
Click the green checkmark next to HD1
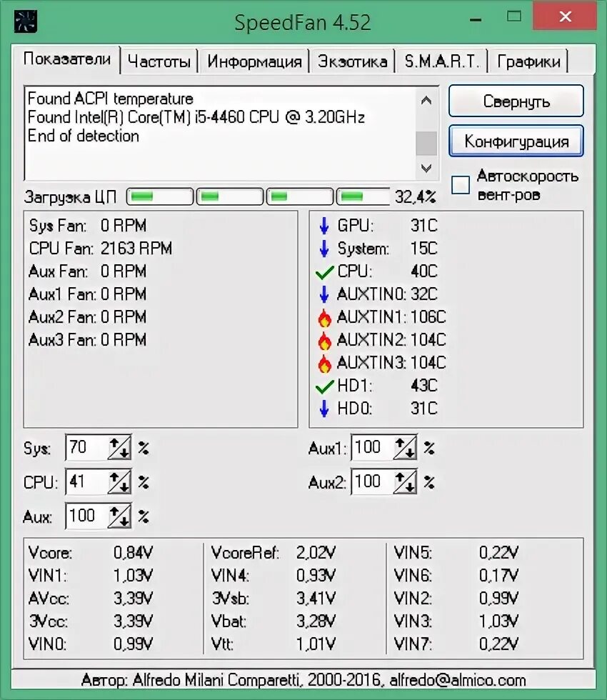(324, 386)
